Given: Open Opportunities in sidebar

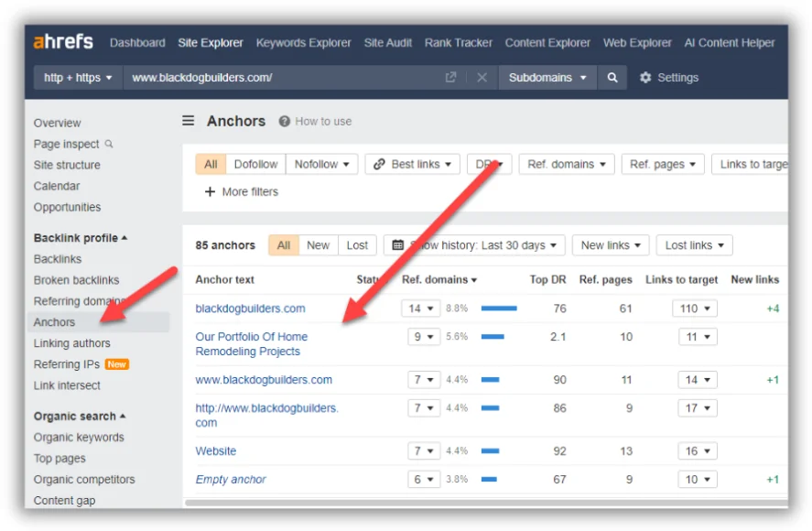Looking at the screenshot, I should coord(68,207).
